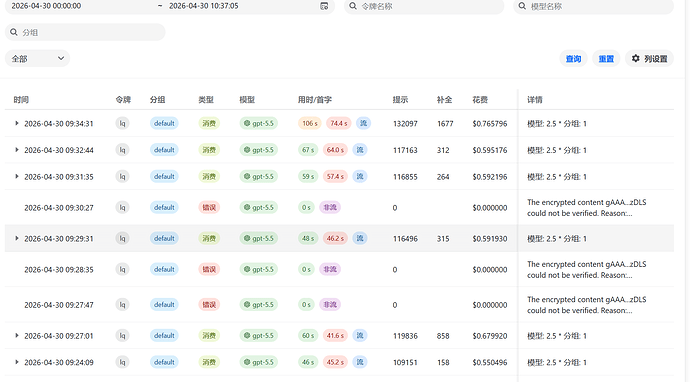Click the gpt-5.5 model tag in 09:24:09 row
Image resolution: width=690 pixels, height=382 pixels.
point(259,362)
